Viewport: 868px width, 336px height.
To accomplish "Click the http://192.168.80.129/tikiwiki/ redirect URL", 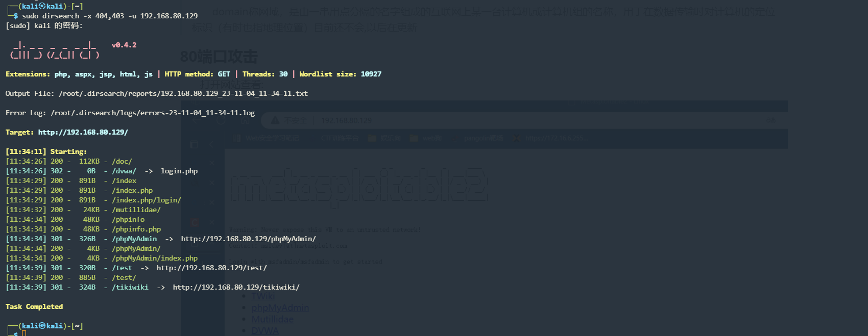I will [x=236, y=287].
